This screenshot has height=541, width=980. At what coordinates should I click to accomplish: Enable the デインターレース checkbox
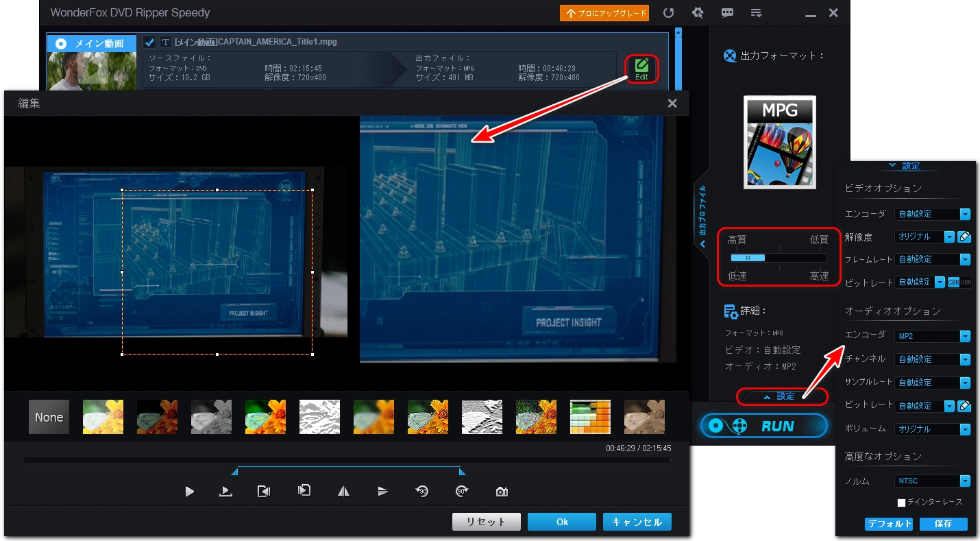tap(902, 503)
